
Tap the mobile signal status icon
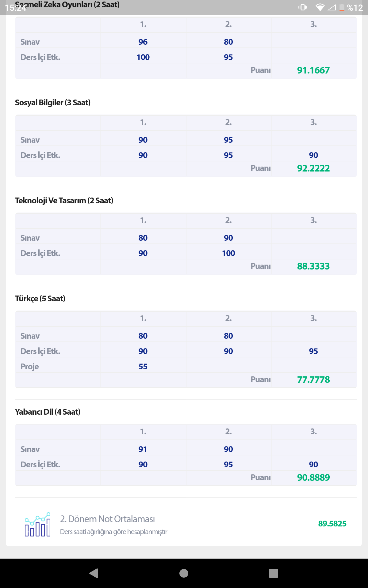click(x=332, y=7)
